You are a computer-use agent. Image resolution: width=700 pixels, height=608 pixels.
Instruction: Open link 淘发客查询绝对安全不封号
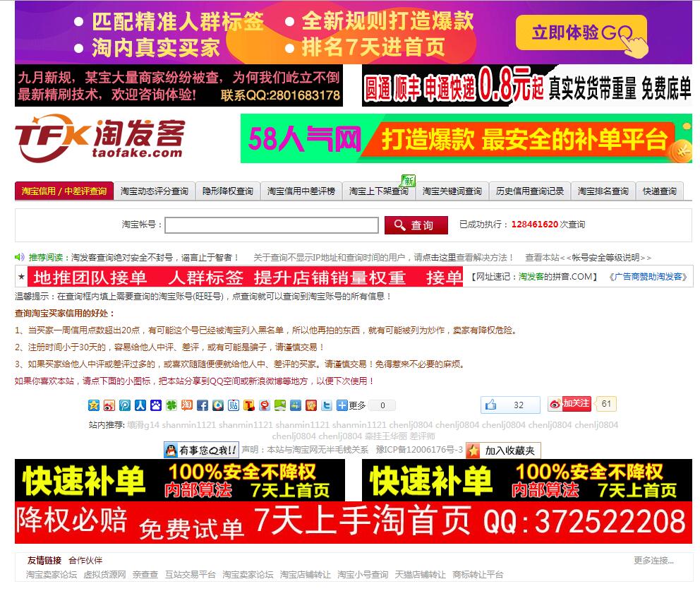pyautogui.click(x=155, y=257)
